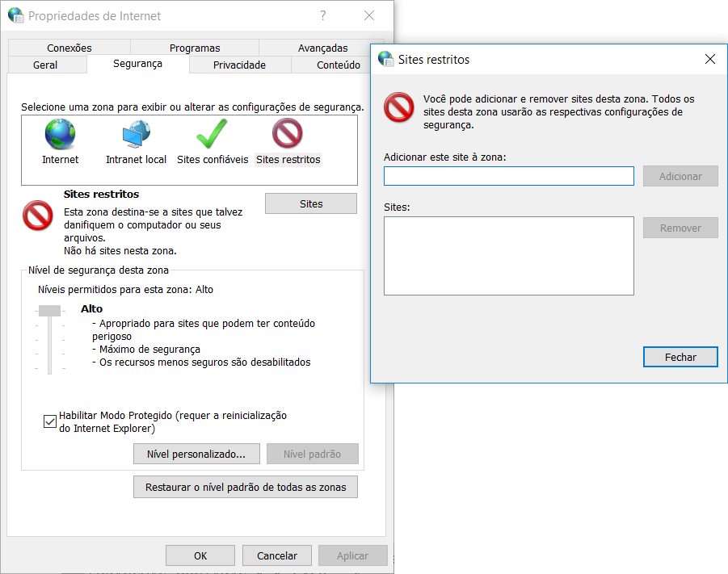Go to the Conexões tab
The image size is (728, 574).
pyautogui.click(x=69, y=48)
